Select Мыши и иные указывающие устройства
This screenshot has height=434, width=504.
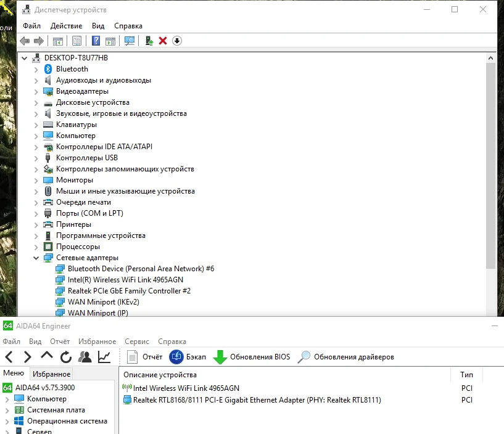(x=125, y=191)
